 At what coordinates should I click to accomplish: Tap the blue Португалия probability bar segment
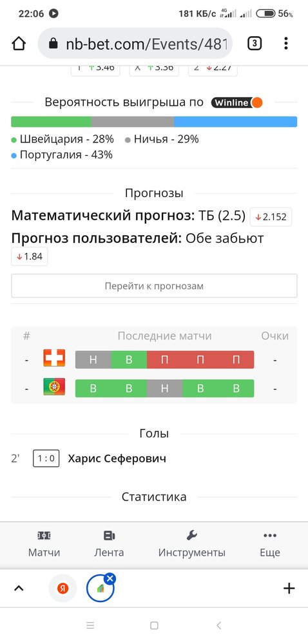236,122
